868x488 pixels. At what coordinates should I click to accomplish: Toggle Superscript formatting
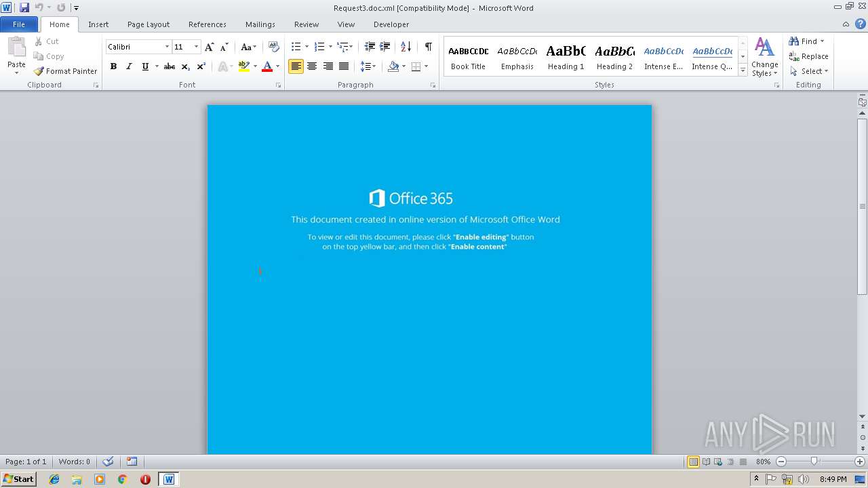click(201, 66)
